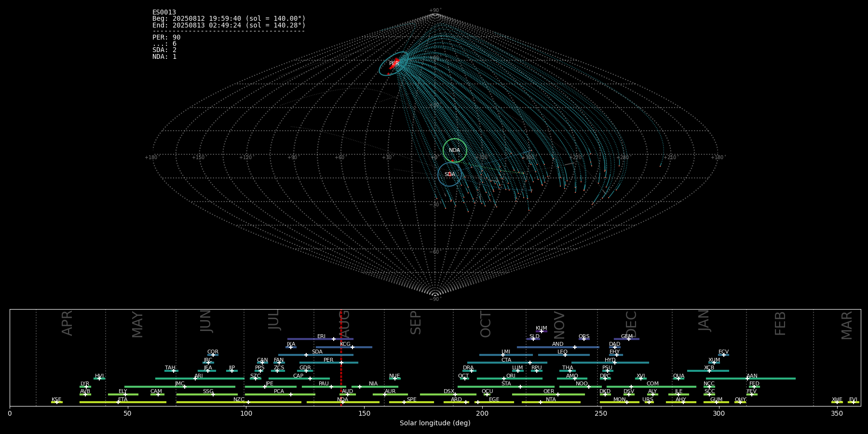Click the ORI shower bar

[510, 379]
